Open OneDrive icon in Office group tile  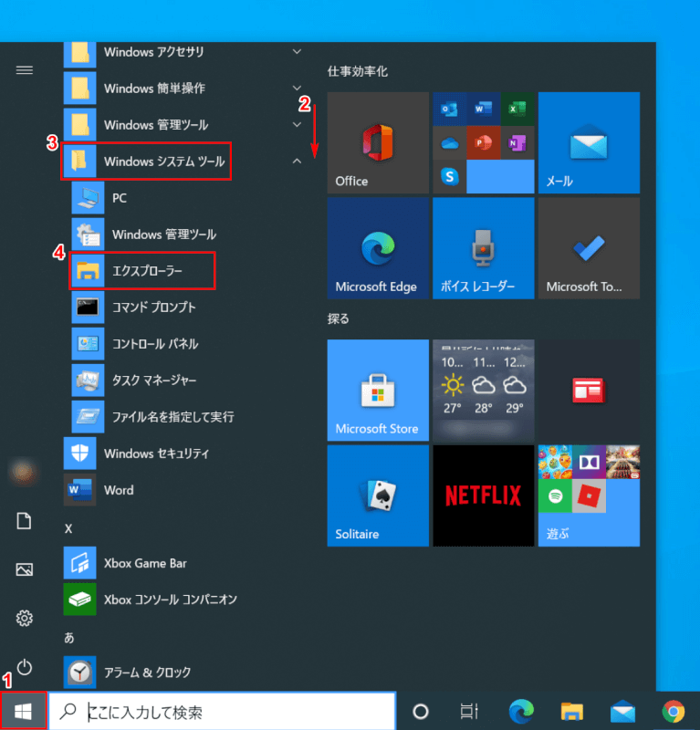[x=449, y=143]
